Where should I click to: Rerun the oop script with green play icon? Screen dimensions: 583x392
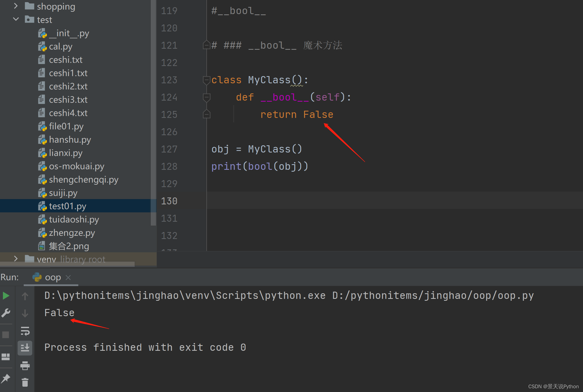click(6, 296)
